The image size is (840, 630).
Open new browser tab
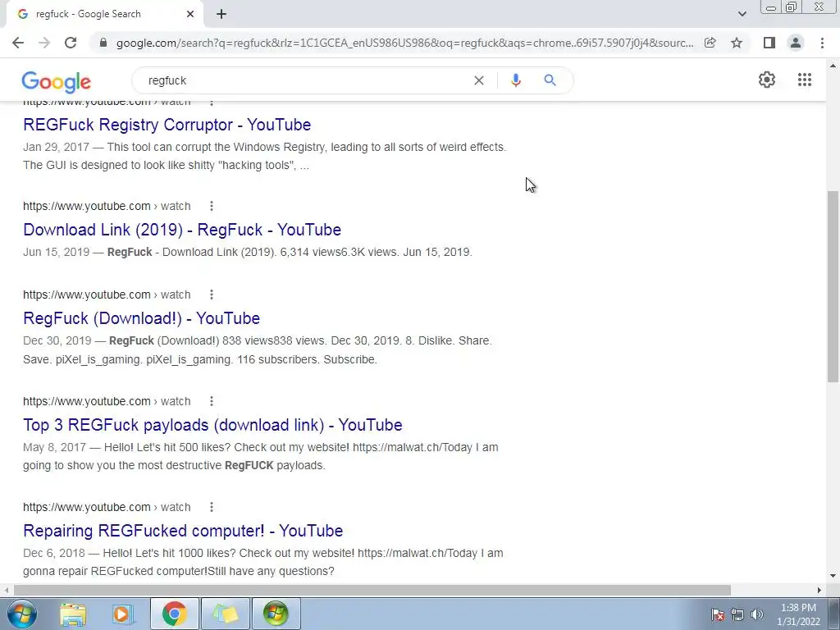pyautogui.click(x=221, y=14)
